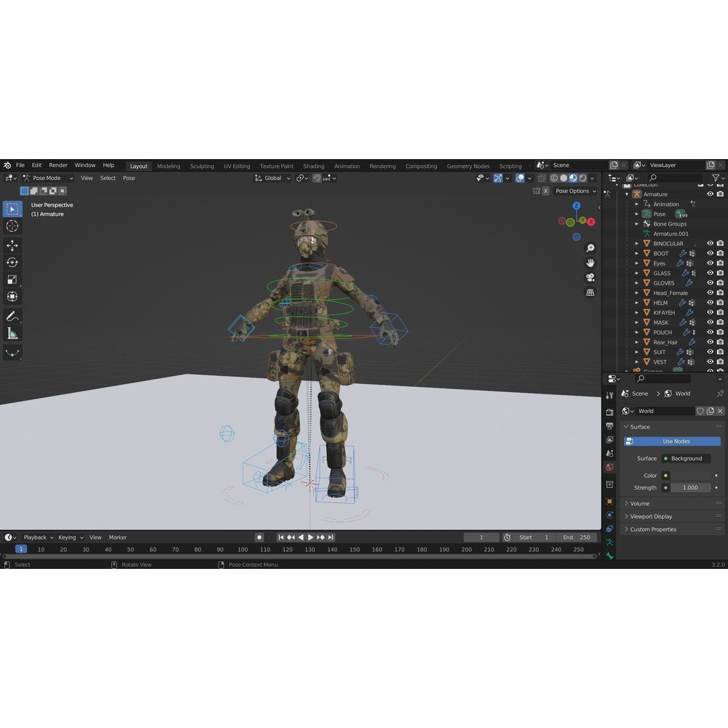This screenshot has width=728, height=728.
Task: Open the Pose menu in viewport header
Action: click(x=129, y=178)
